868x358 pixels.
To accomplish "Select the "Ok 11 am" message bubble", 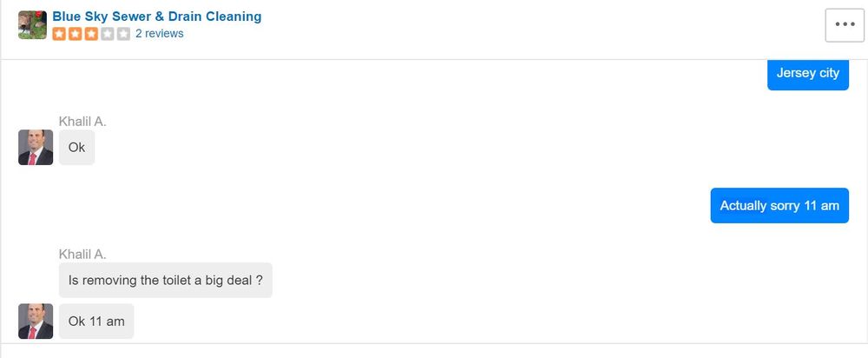I will (x=95, y=322).
